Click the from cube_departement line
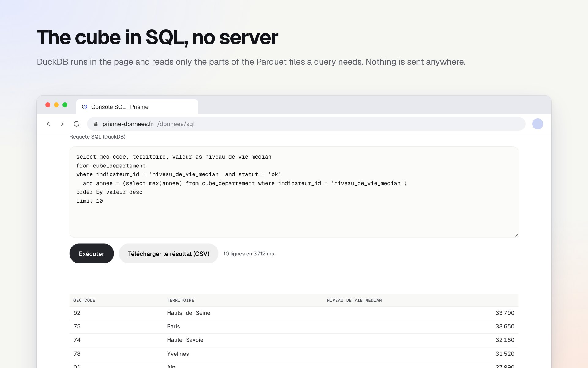This screenshot has height=368, width=588. pyautogui.click(x=111, y=166)
